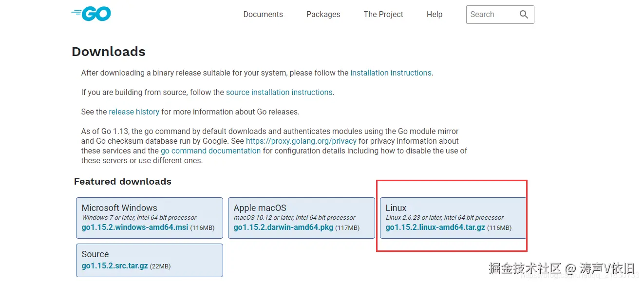Open the source installation instructions link
This screenshot has width=644, height=284.
279,92
